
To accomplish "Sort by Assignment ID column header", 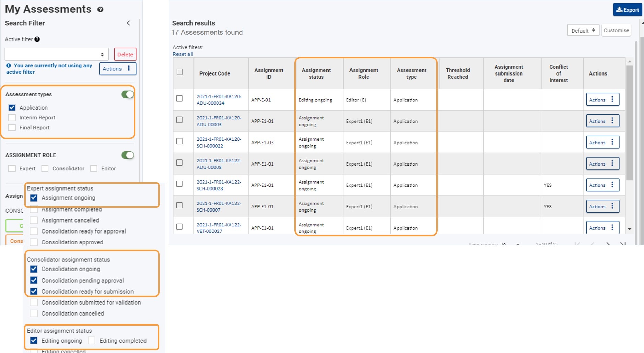I will [269, 73].
